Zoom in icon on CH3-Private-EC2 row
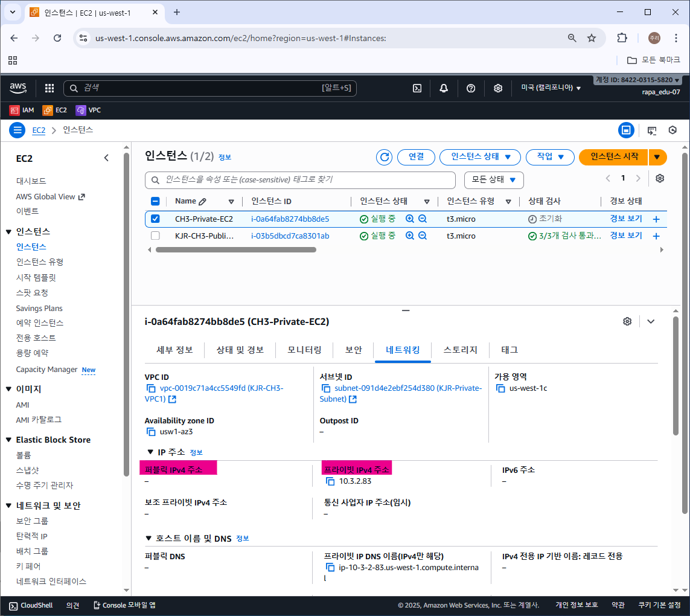 pos(410,219)
